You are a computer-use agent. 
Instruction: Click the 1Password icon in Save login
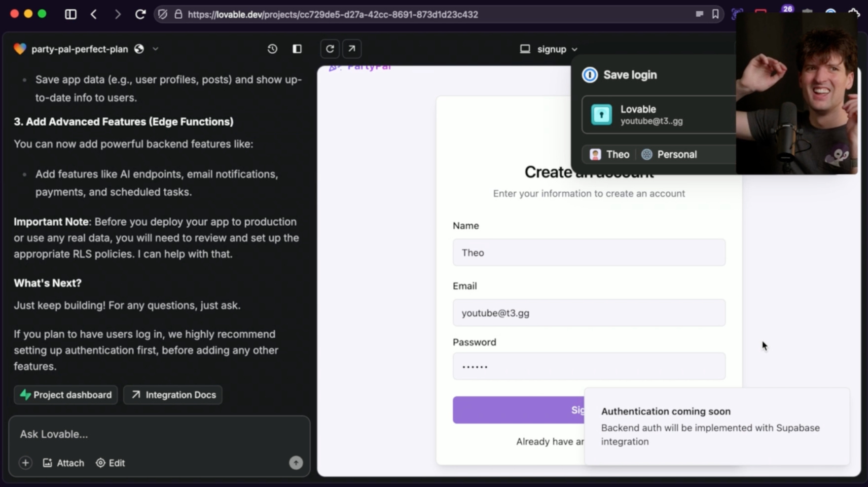[x=590, y=75]
